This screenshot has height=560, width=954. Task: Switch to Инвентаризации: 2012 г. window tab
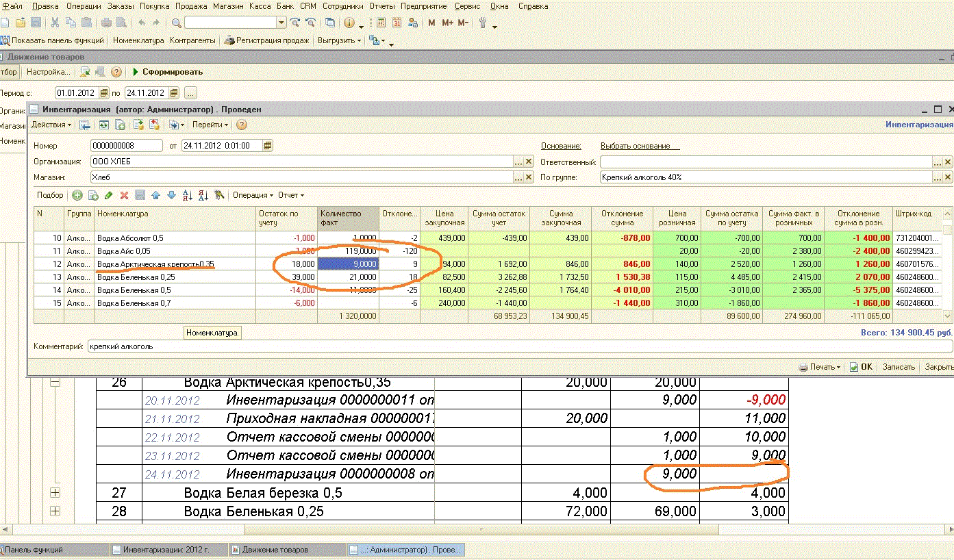coord(168,549)
